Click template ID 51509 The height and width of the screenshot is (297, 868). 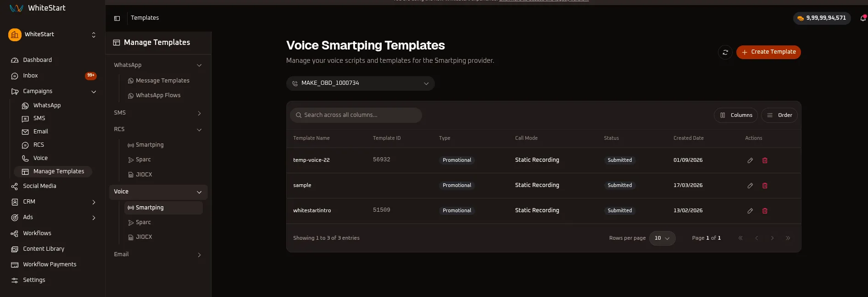[x=381, y=210]
